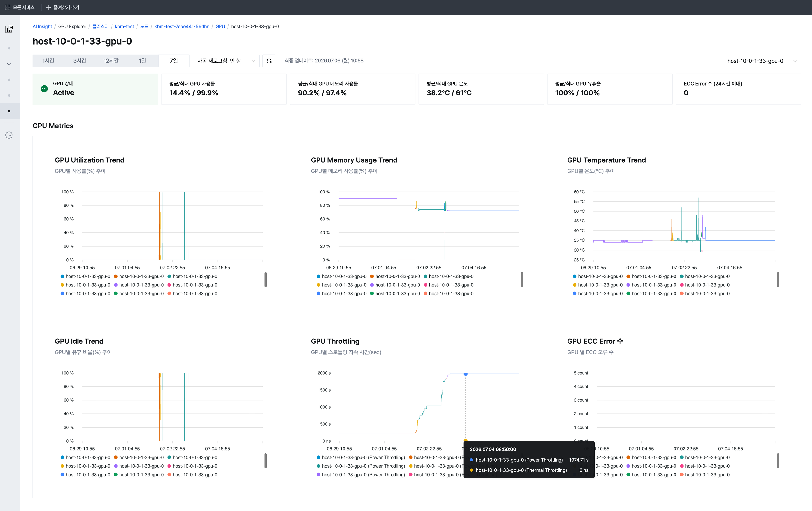Open the kbm-test-7eae441-56dhn node link
This screenshot has width=812, height=511.
[x=182, y=26]
